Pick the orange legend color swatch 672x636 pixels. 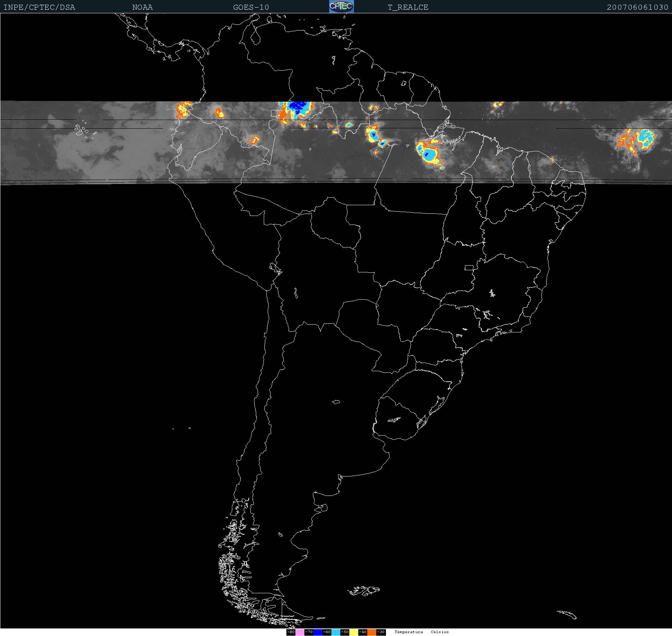coord(372,632)
